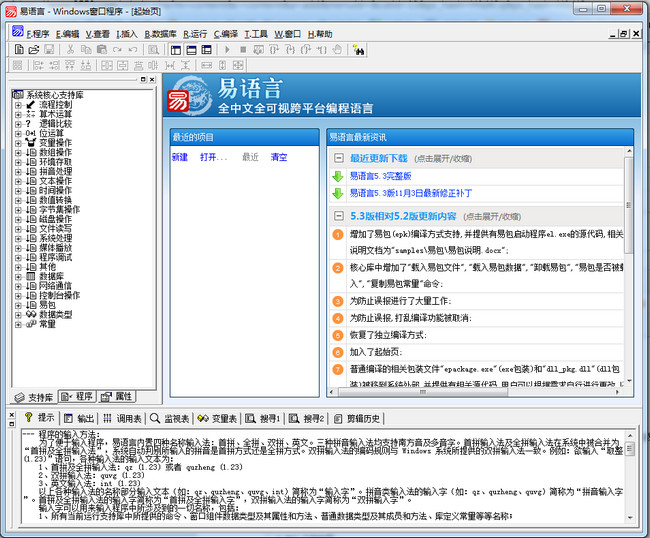The height and width of the screenshot is (538, 650).
Task: Expand the 数组操作 tree node
Action: point(18,153)
